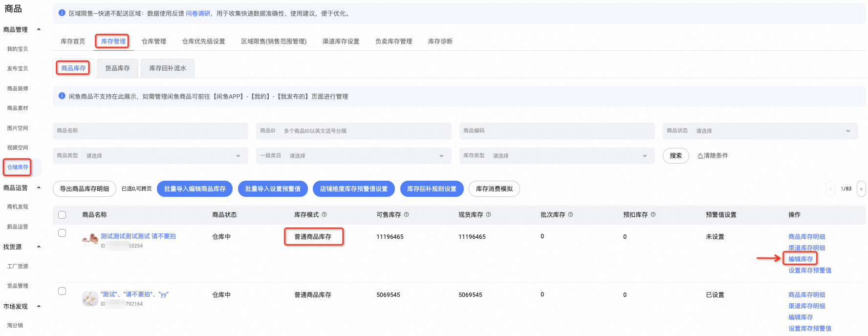Select checkbox for 测试测试测试测试 请不要拍 row

(62, 233)
